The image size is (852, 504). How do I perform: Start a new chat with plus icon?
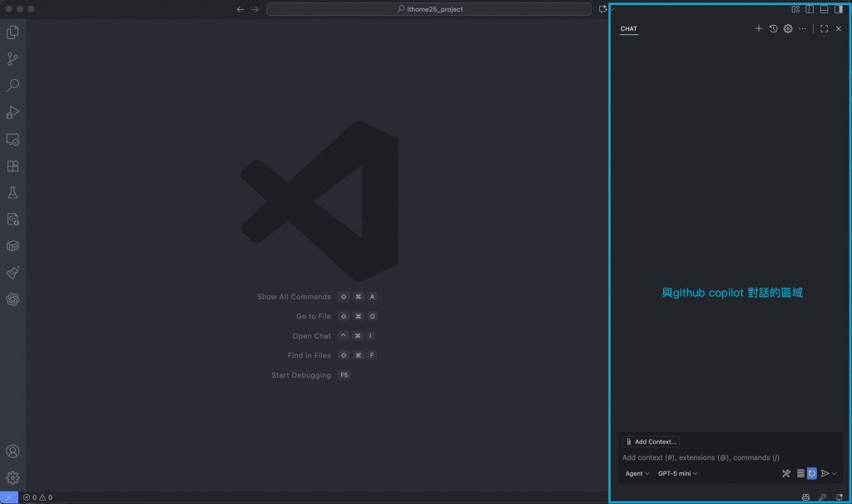point(759,29)
